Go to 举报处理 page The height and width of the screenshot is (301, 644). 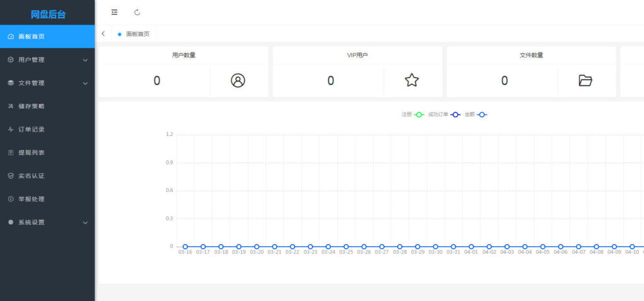(47, 199)
